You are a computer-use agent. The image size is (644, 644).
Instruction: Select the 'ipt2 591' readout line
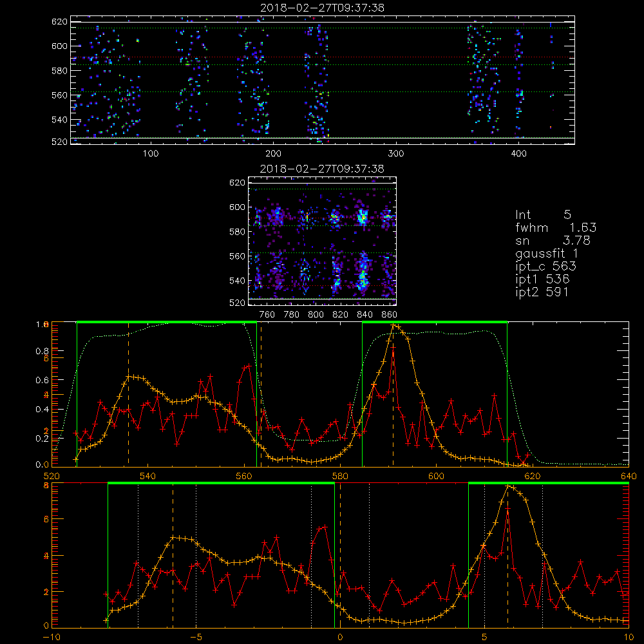542,292
